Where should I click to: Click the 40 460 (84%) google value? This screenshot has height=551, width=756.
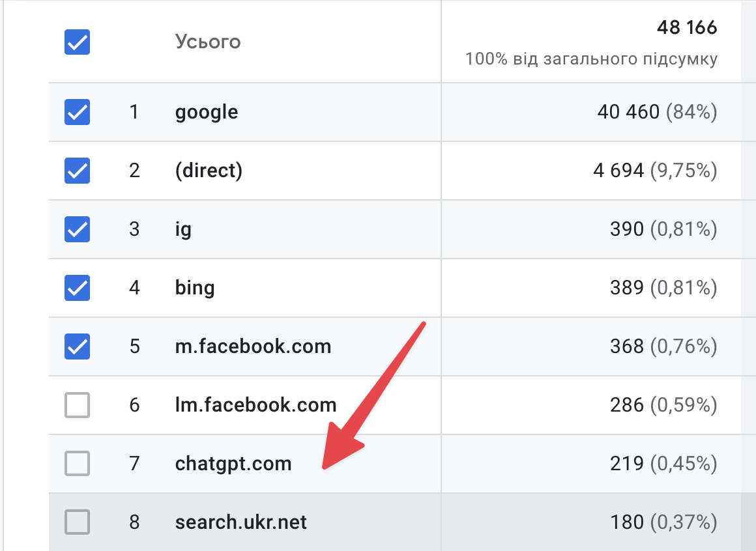point(657,113)
